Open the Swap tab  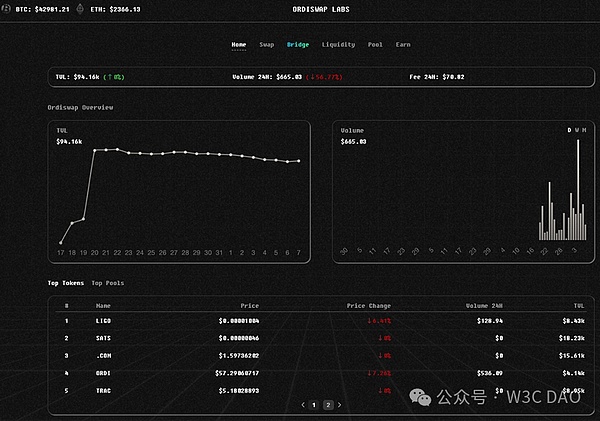266,45
